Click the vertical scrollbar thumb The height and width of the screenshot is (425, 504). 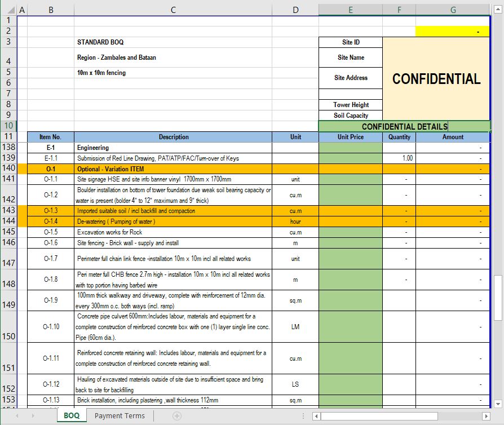[x=498, y=298]
